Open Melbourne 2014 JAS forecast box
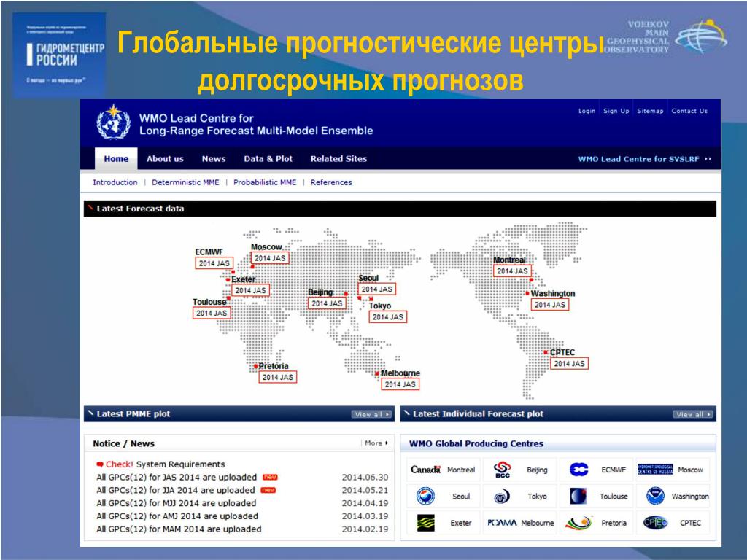 (400, 384)
